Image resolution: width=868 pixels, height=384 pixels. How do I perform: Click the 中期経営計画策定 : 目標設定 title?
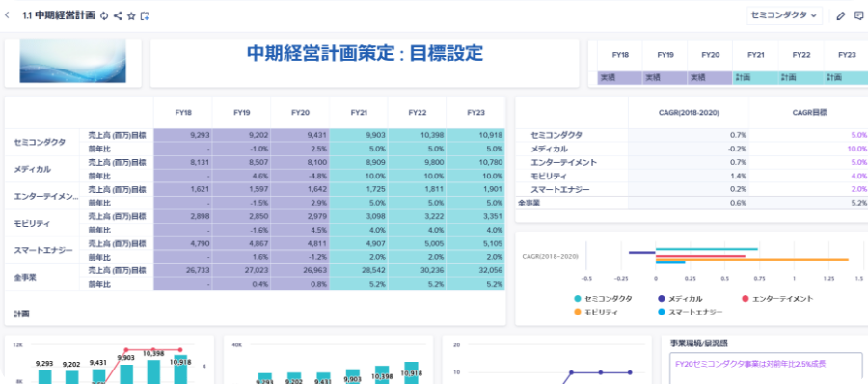pos(365,53)
